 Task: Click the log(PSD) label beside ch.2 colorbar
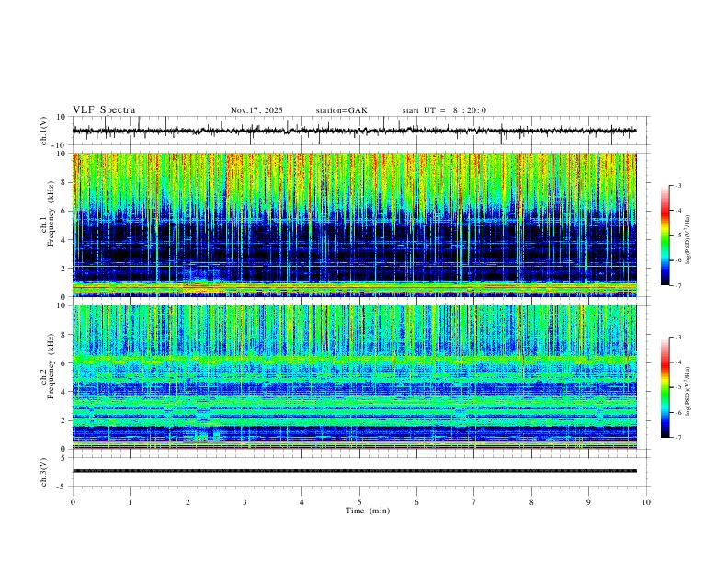click(688, 392)
